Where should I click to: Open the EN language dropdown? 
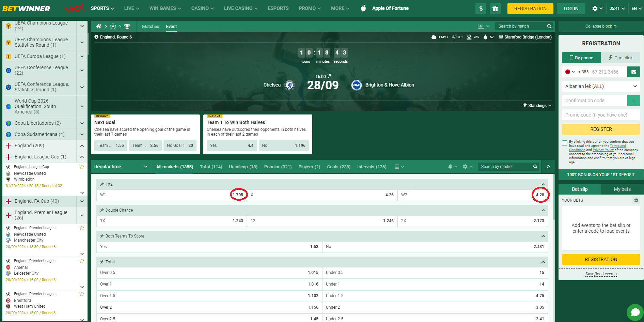tap(636, 9)
